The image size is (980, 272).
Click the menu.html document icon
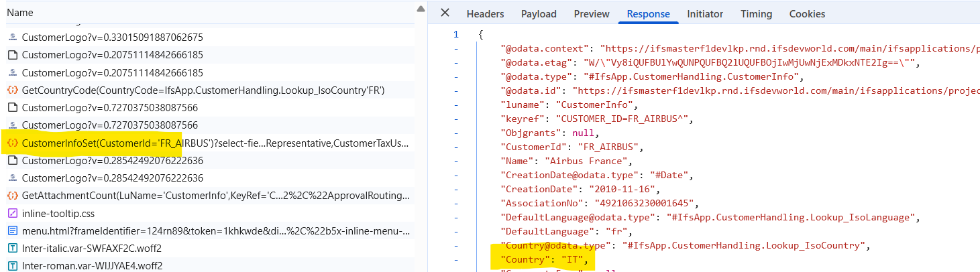tap(12, 231)
